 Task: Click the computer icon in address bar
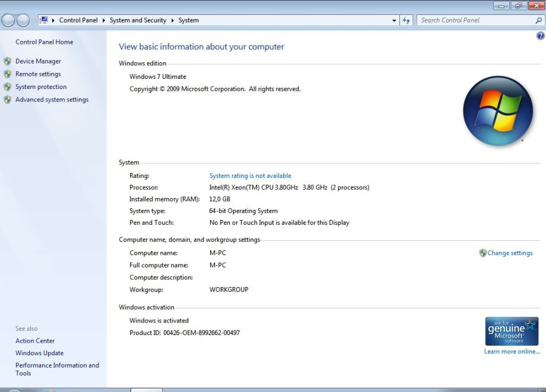coord(44,20)
